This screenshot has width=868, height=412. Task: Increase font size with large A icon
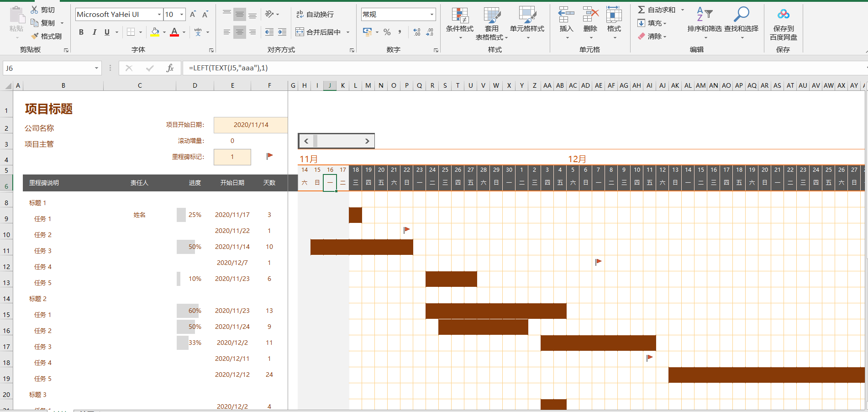(x=193, y=15)
